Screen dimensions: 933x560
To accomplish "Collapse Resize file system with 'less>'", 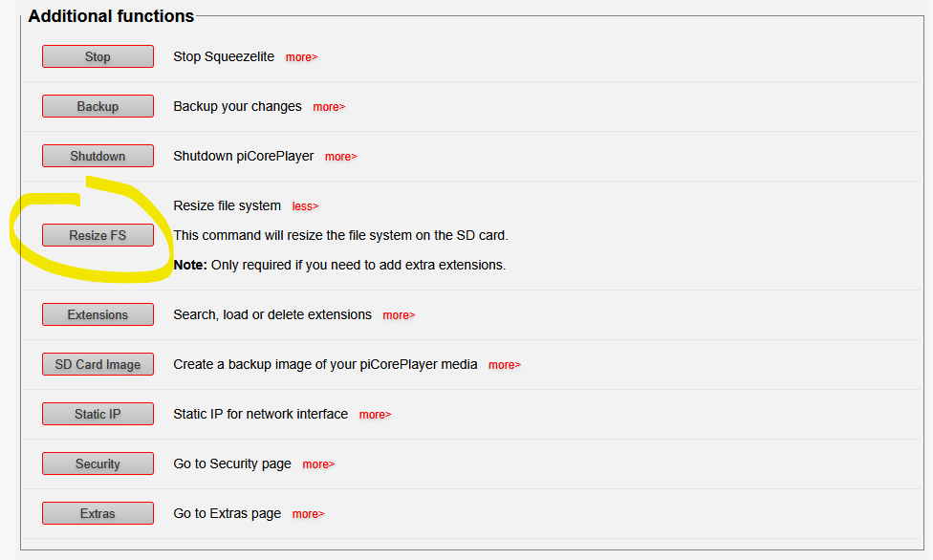I will [x=305, y=206].
